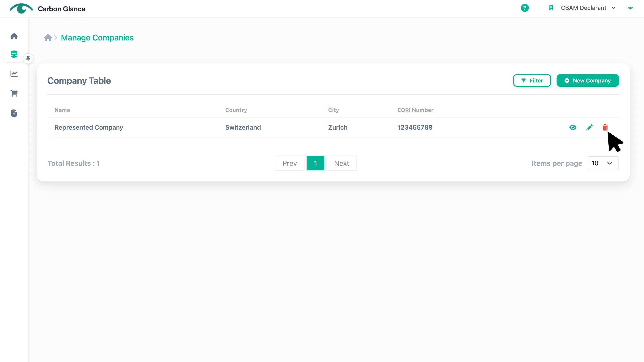Open the Filter button
Viewport: 644px width, 362px height.
(x=532, y=80)
